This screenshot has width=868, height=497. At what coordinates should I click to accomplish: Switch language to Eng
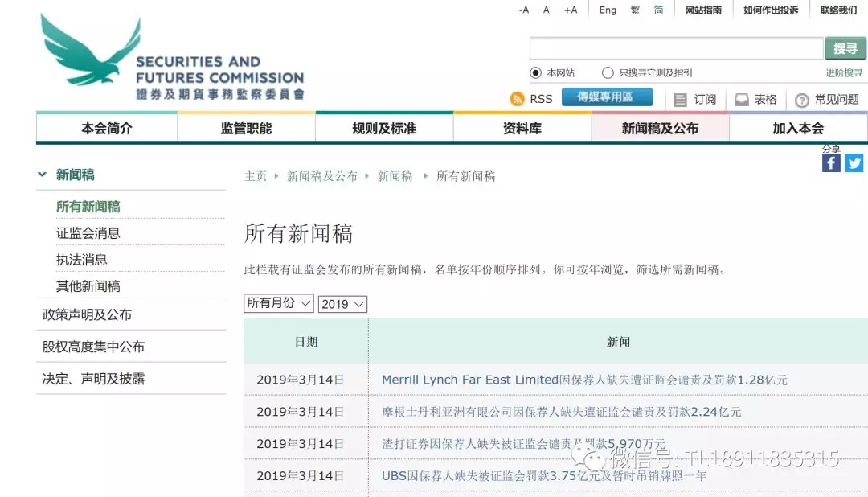(x=608, y=10)
